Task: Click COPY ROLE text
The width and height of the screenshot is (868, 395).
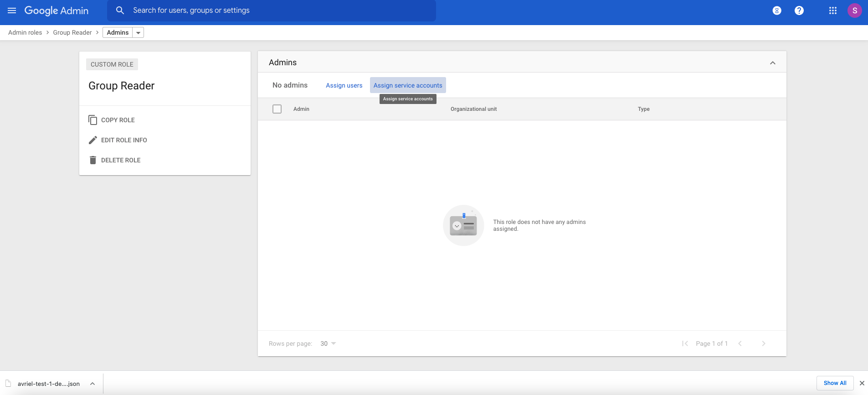Action: pos(118,120)
